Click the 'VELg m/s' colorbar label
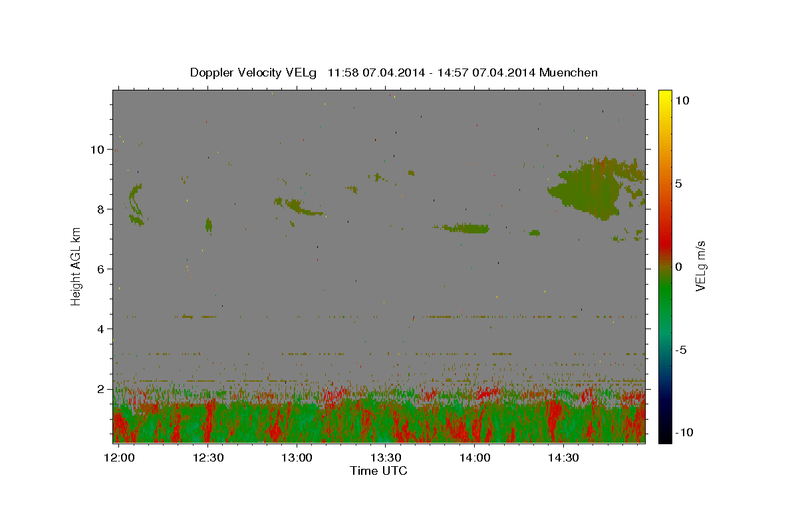This screenshot has height=532, width=798. point(700,267)
